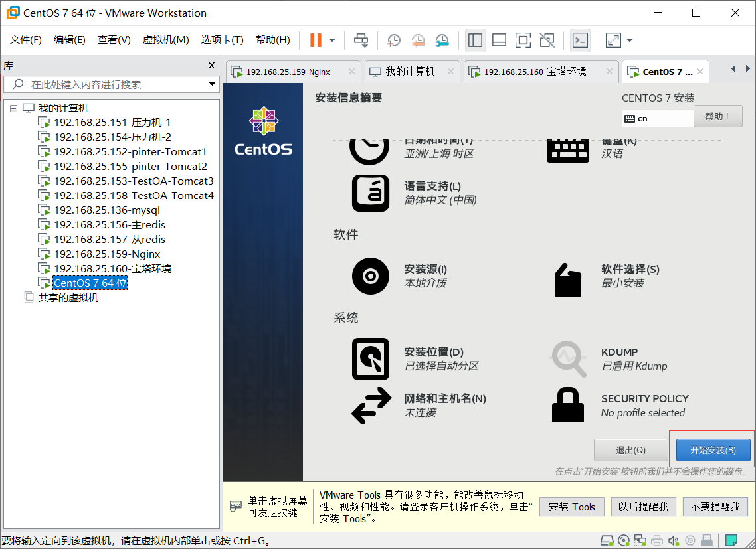This screenshot has width=756, height=549.
Task: Open the 安装源(I) disc icon
Action: (x=370, y=276)
